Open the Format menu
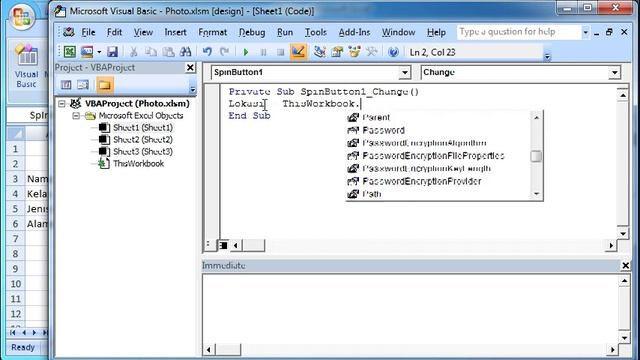This screenshot has height=360, width=640. click(213, 32)
